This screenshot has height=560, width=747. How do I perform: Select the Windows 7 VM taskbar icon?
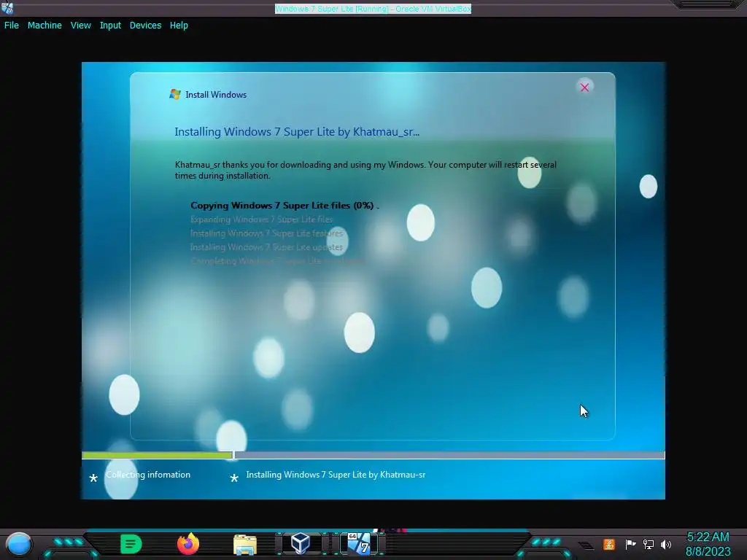click(x=359, y=543)
